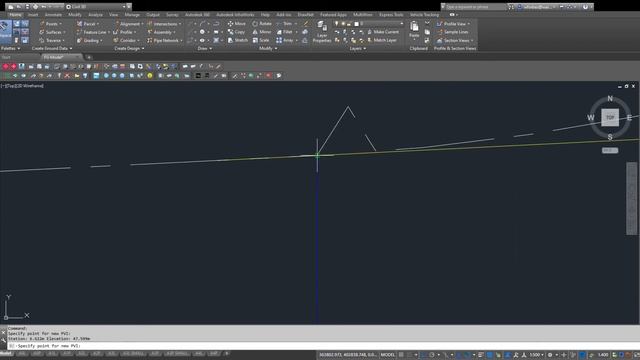This screenshot has width=640, height=360.
Task: Expand the Create Ground Data panel
Action: coord(52,48)
